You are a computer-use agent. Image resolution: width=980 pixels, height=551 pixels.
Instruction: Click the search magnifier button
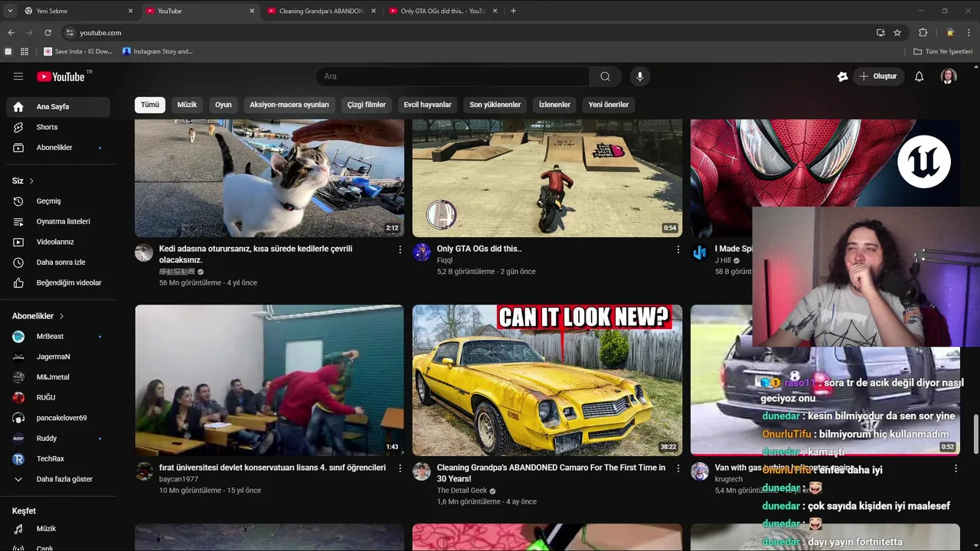pos(605,77)
